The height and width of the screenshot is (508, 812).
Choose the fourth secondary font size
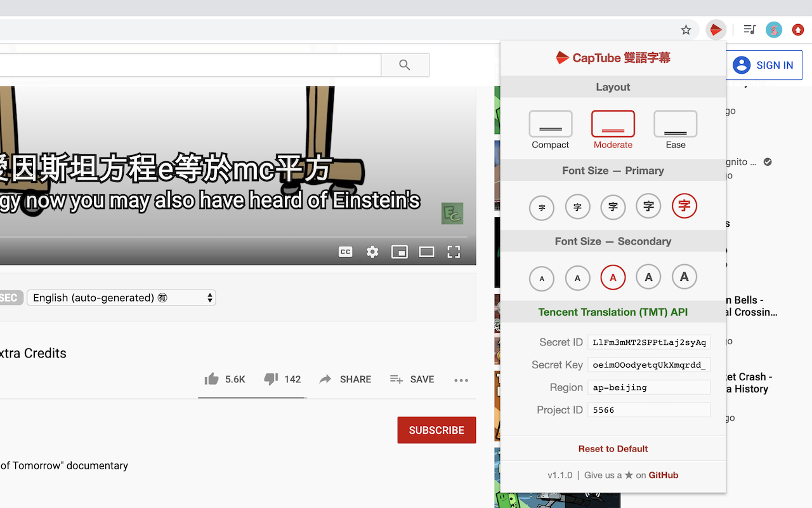[648, 277]
